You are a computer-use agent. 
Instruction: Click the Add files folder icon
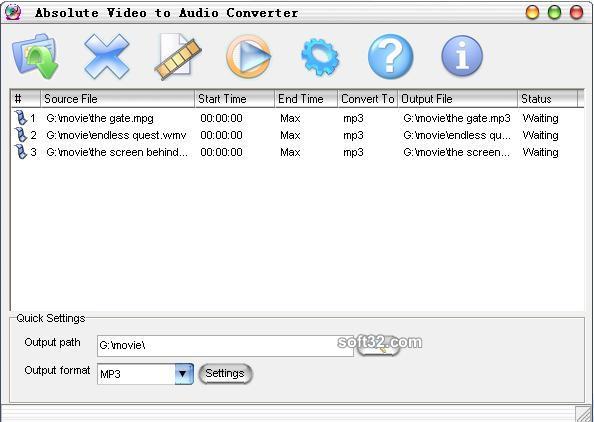point(35,56)
